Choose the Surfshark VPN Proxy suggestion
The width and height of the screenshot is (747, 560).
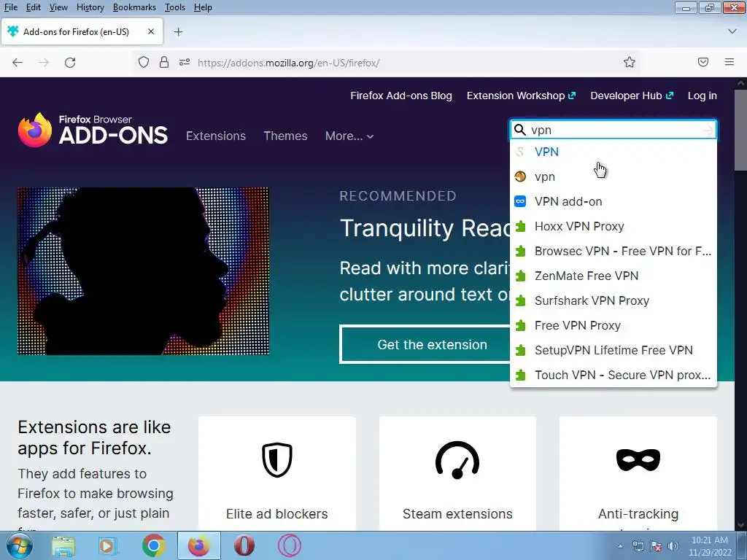tap(613, 300)
